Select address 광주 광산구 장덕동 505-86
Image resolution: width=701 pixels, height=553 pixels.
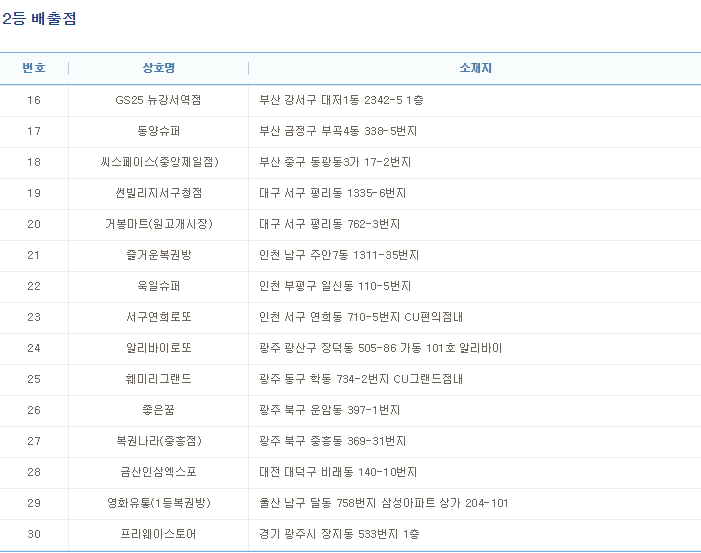point(328,348)
